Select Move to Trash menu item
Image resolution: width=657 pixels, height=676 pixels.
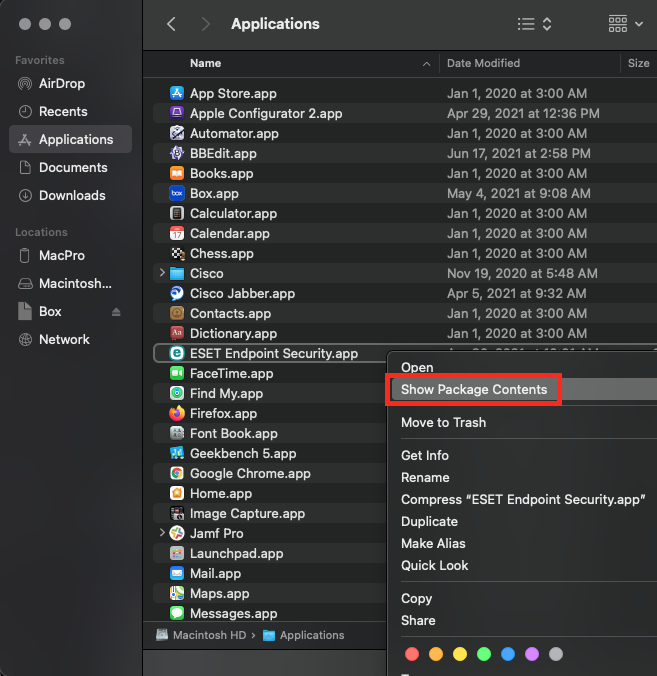pyautogui.click(x=443, y=422)
